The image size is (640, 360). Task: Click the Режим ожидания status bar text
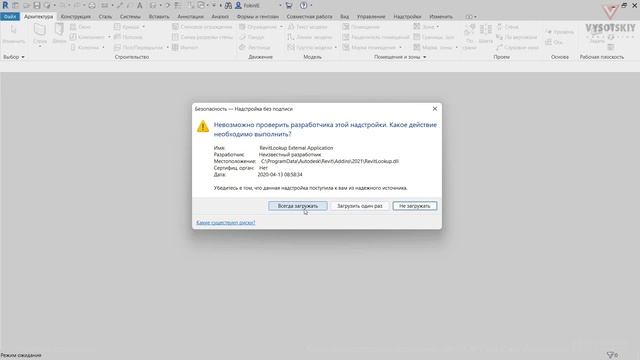point(21,355)
